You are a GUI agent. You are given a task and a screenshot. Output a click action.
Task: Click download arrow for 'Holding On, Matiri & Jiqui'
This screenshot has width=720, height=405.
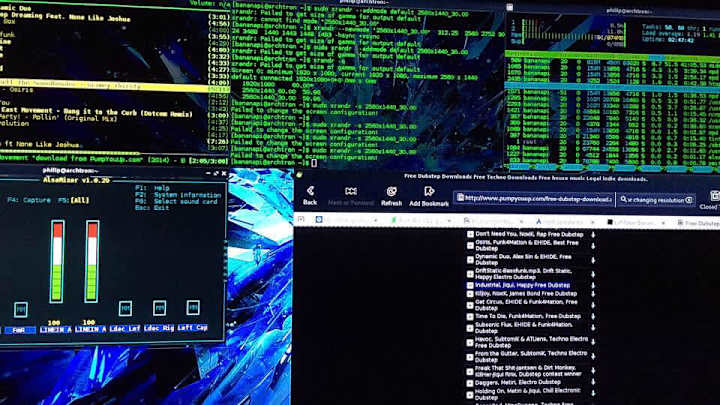593,394
